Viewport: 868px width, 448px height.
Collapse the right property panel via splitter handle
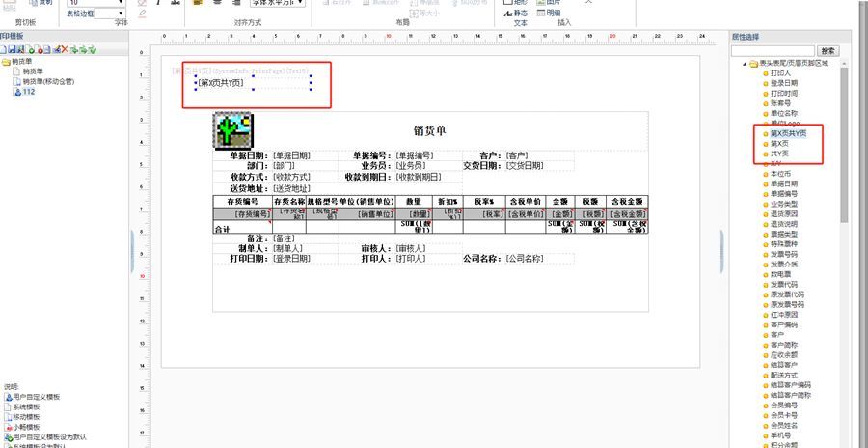(722, 251)
